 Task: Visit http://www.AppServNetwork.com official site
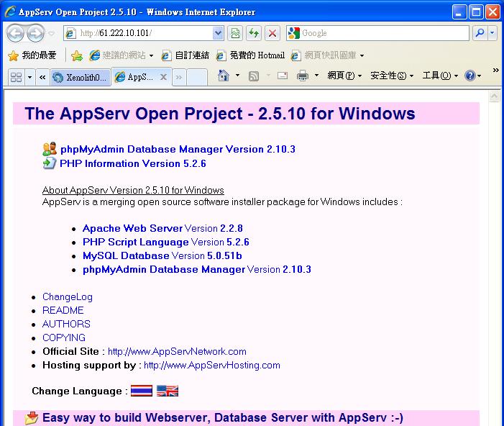click(x=177, y=351)
